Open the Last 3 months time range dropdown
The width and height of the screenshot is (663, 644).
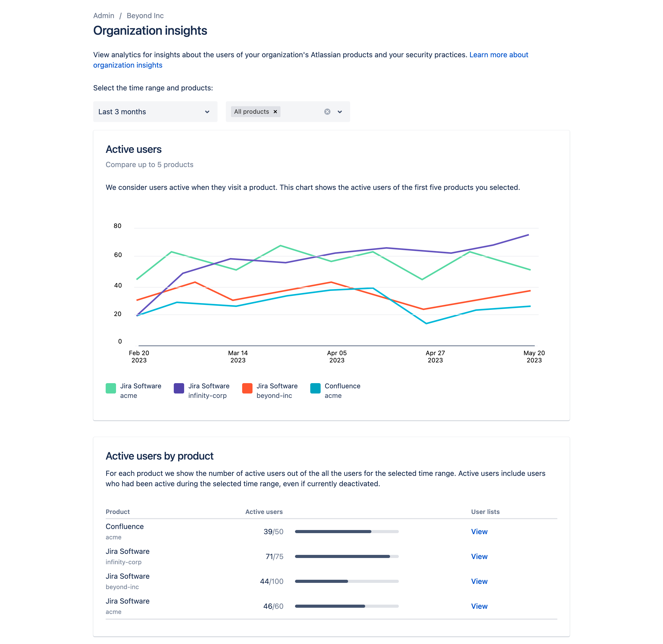(155, 112)
